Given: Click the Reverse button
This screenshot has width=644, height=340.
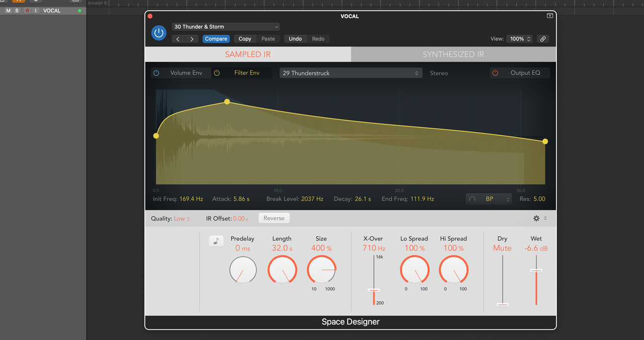Looking at the screenshot, I should click(x=274, y=218).
